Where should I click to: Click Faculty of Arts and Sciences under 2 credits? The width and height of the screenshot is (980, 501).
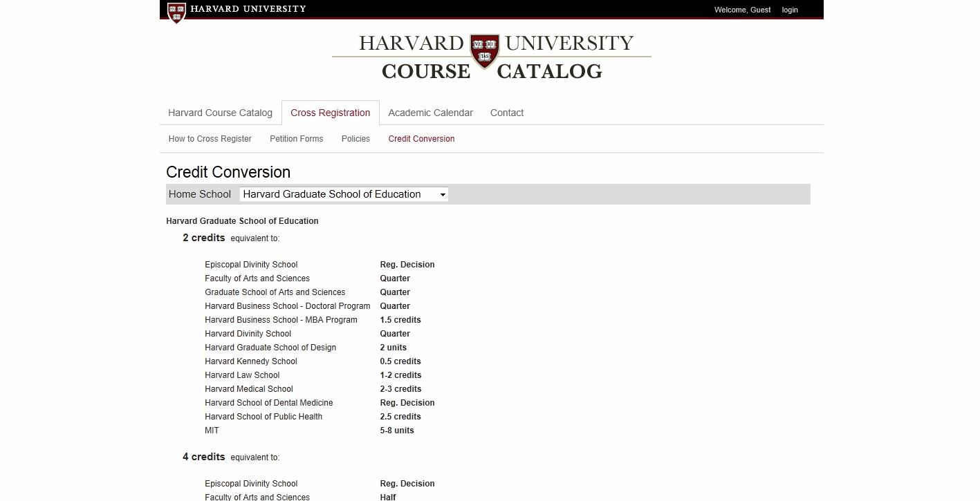point(257,278)
